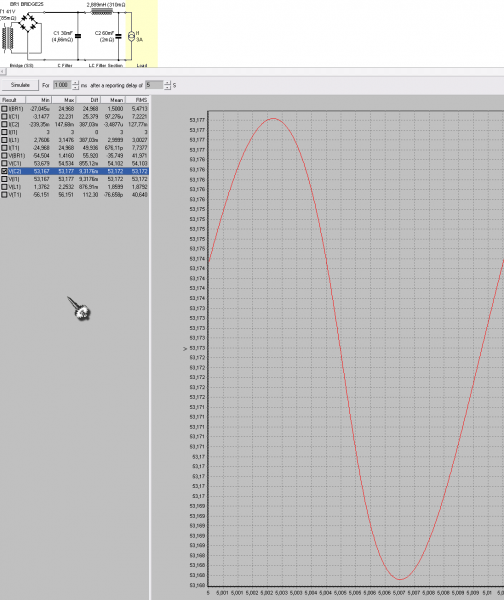This screenshot has width=504, height=600.
Task: Increase simulation duration with up arrow
Action: click(75, 83)
